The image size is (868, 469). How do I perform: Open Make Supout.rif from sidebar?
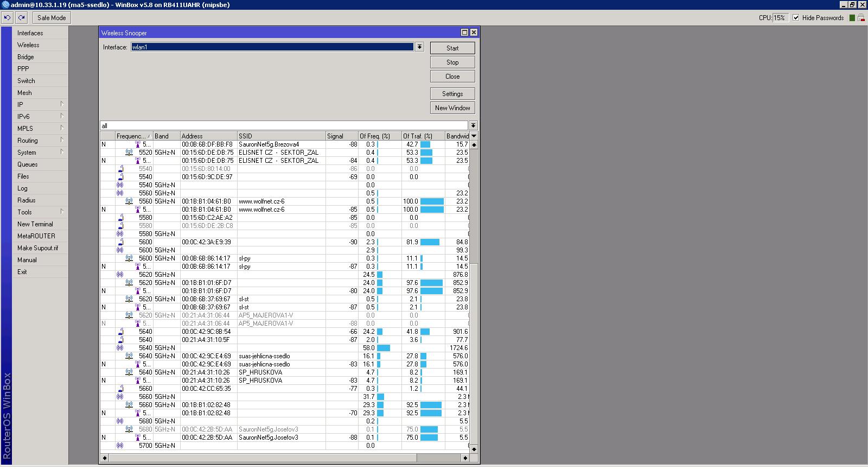(x=40, y=248)
